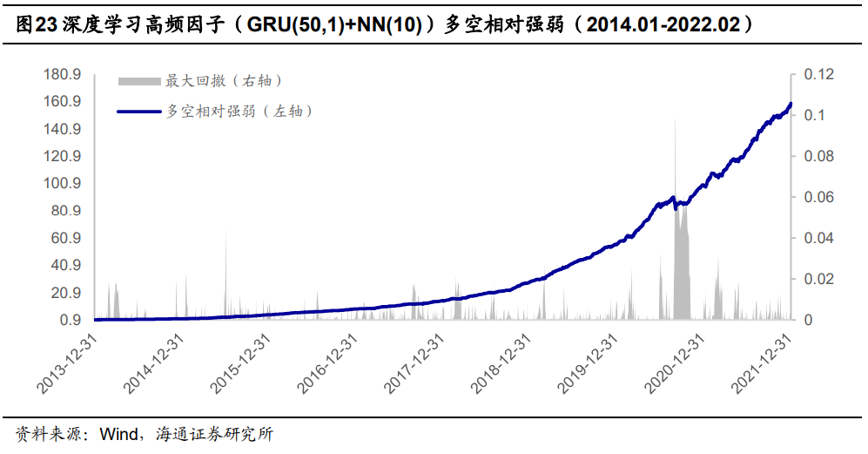Click the date label 2018-12-31
Screen dimensions: 868x454
point(501,363)
